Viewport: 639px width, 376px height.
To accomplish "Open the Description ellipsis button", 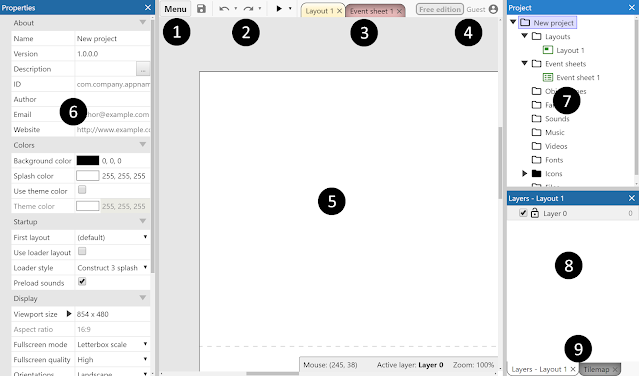I will [x=143, y=69].
